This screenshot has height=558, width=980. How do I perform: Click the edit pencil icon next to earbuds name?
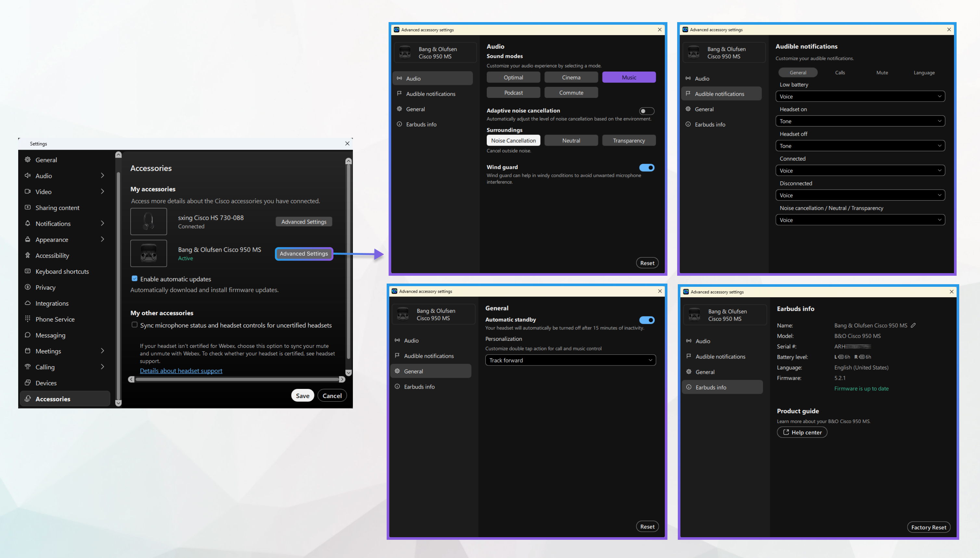click(913, 325)
